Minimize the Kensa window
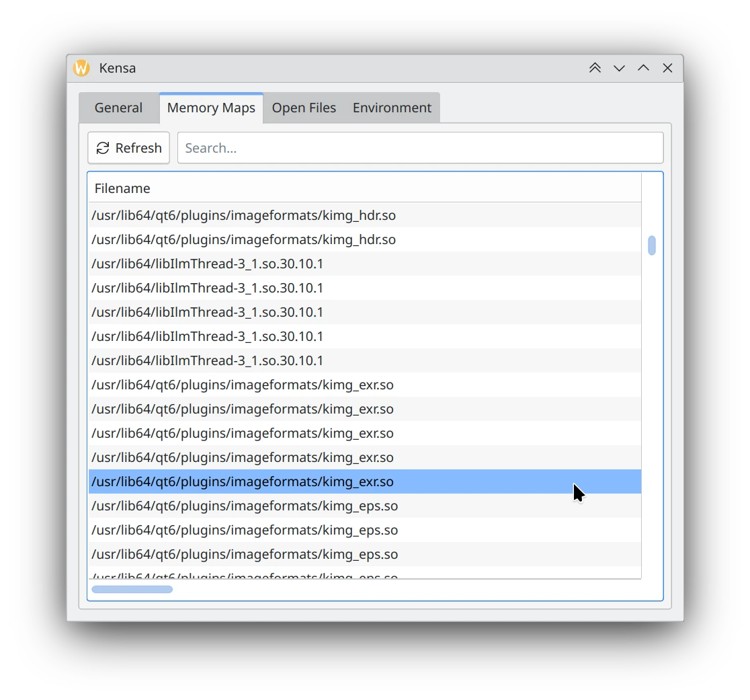 [619, 68]
